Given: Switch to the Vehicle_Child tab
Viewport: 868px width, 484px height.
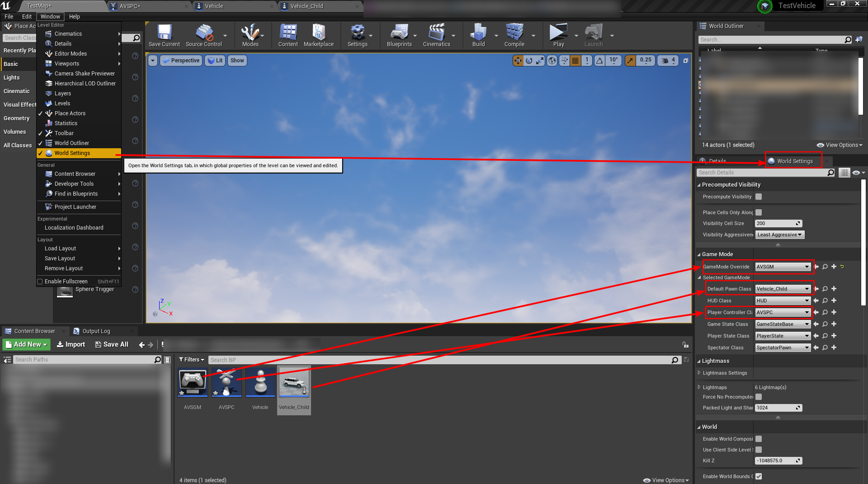Looking at the screenshot, I should 307,6.
